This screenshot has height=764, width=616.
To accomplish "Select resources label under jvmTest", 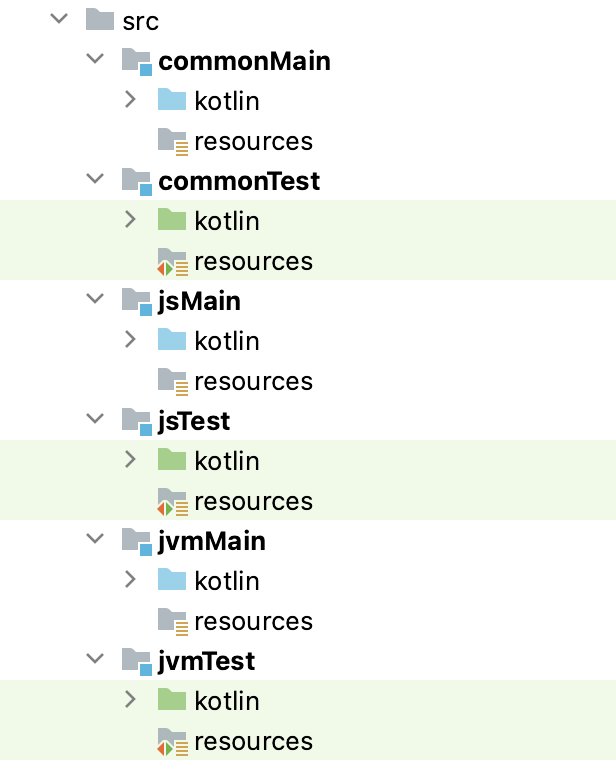I will tap(253, 741).
